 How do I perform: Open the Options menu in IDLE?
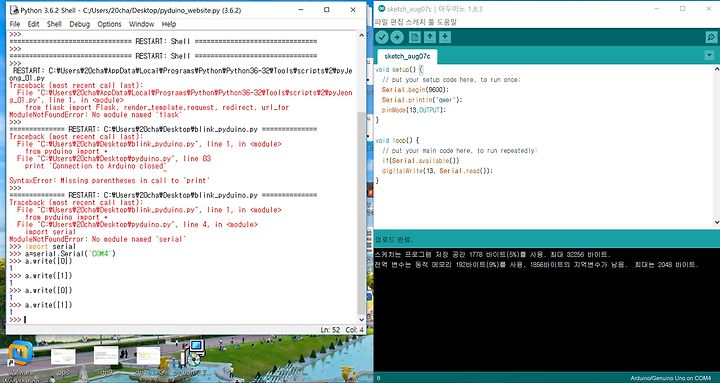[x=109, y=24]
